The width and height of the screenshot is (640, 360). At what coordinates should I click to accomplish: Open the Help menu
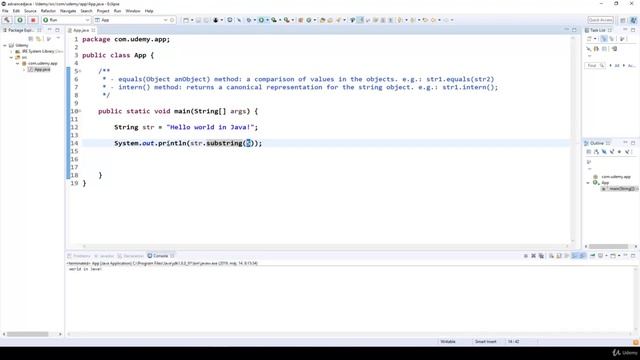click(149, 11)
